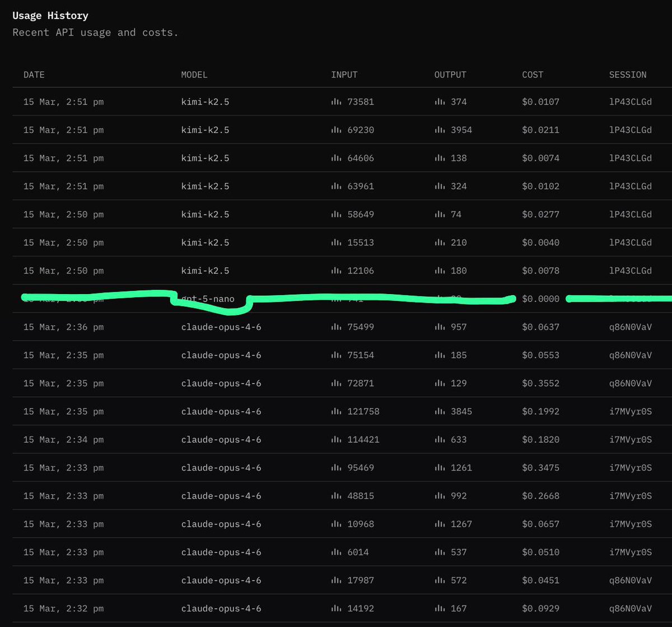
Task: Click the DATE column header
Action: click(34, 75)
